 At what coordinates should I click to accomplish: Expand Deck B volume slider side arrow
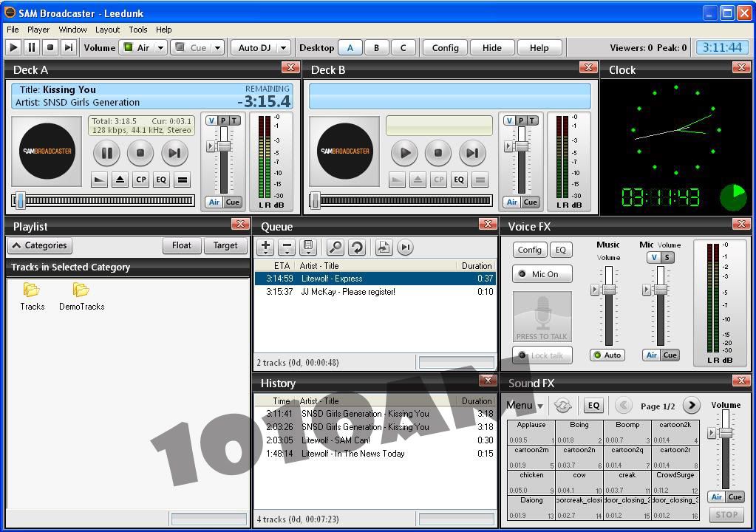click(508, 146)
